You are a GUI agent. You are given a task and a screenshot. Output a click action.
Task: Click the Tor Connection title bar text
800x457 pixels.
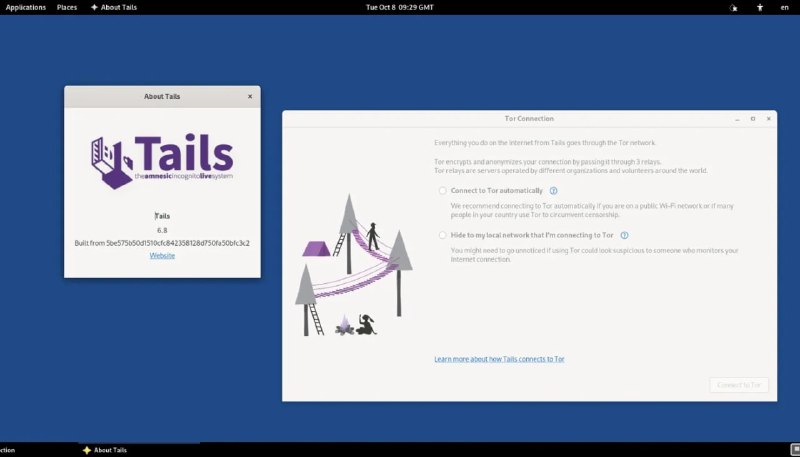(529, 118)
